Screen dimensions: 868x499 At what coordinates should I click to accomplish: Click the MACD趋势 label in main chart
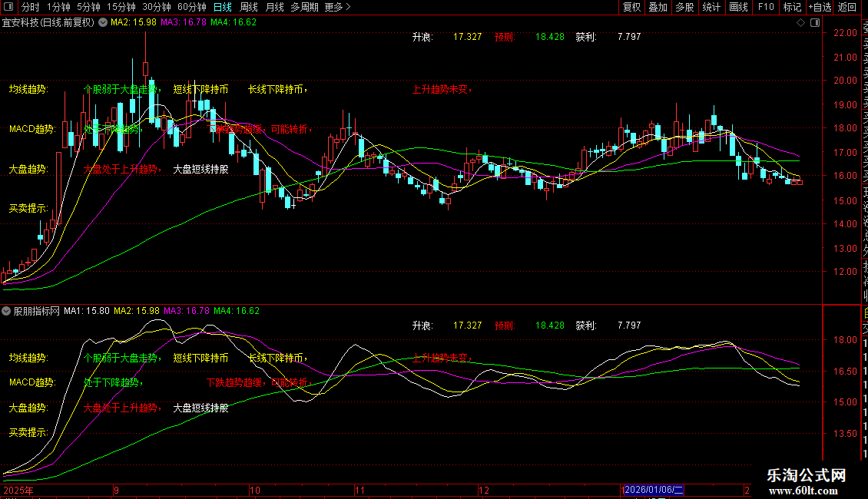pyautogui.click(x=31, y=129)
